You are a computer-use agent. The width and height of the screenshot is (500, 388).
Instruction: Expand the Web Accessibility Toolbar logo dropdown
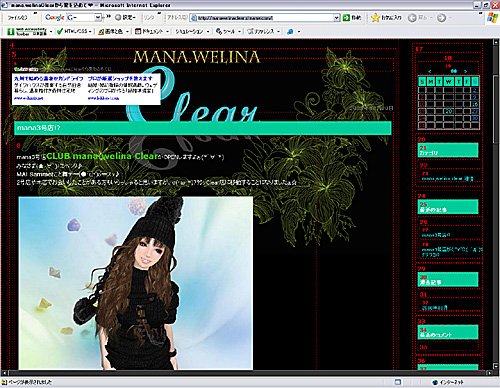[x=51, y=32]
